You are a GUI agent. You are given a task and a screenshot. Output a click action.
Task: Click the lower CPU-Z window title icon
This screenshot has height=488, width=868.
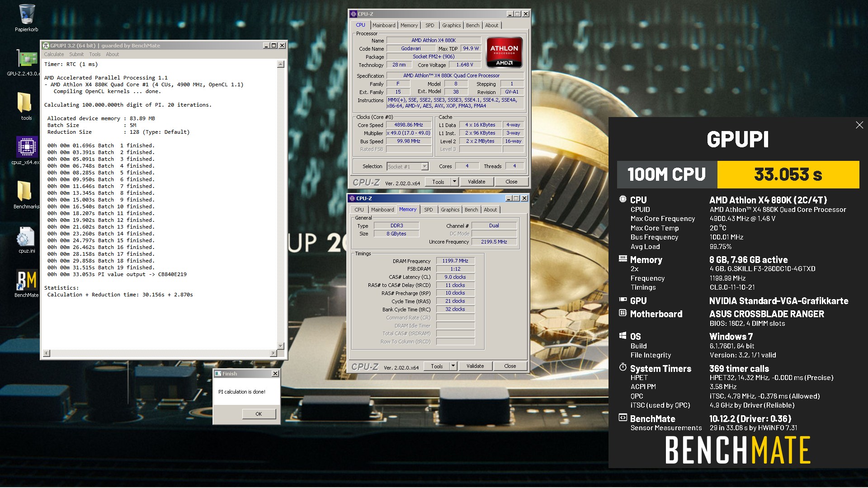click(352, 198)
